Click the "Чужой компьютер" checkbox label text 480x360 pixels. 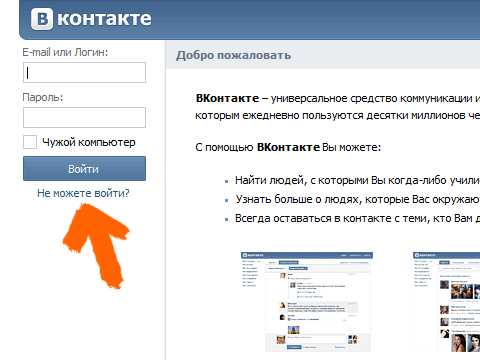[89, 142]
